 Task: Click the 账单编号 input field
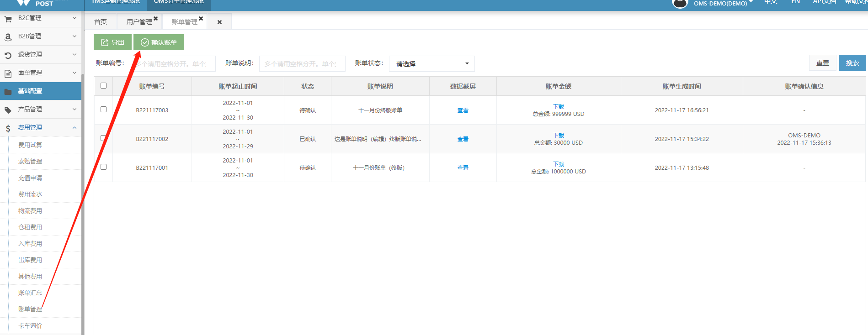pos(173,64)
